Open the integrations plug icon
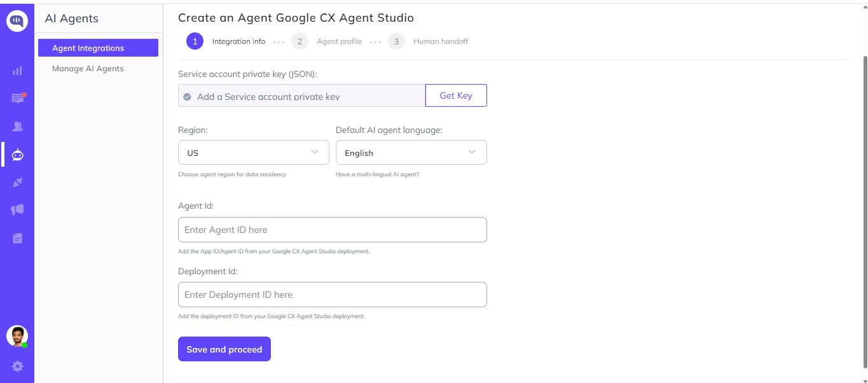This screenshot has width=868, height=383. point(18,183)
